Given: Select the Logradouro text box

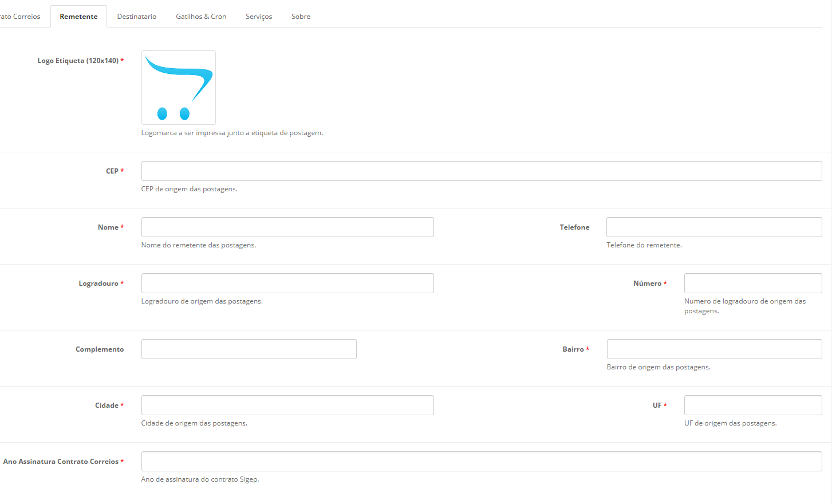Looking at the screenshot, I should (x=287, y=283).
